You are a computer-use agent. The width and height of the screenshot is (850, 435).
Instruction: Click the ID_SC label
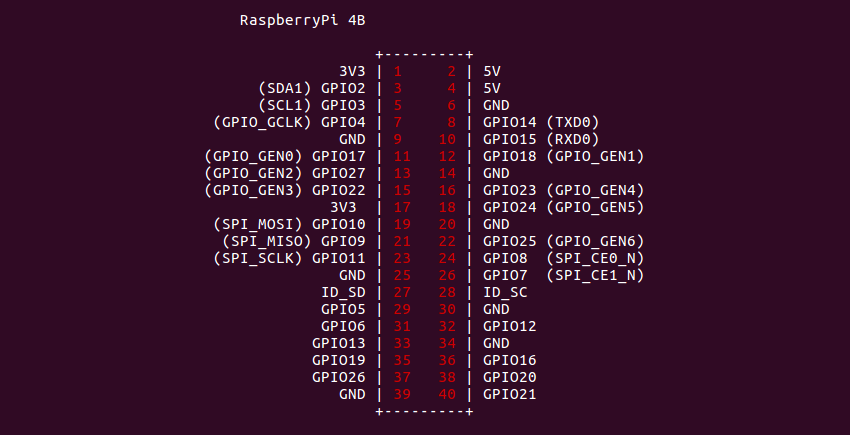click(x=505, y=293)
